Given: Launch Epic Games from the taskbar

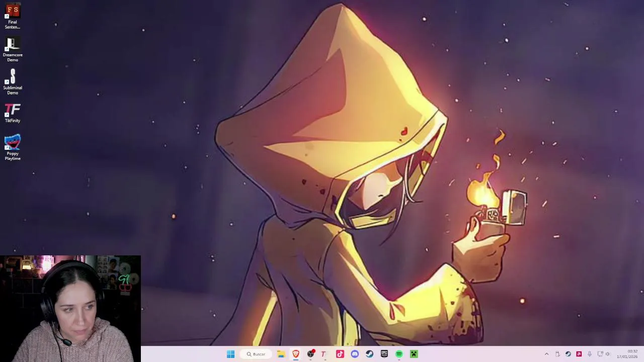Looking at the screenshot, I should (384, 354).
